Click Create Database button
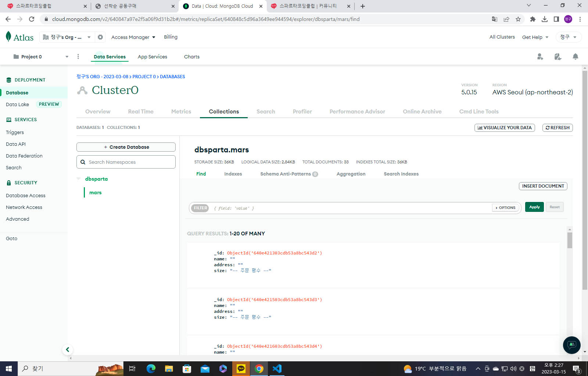The width and height of the screenshot is (588, 376). coord(126,147)
